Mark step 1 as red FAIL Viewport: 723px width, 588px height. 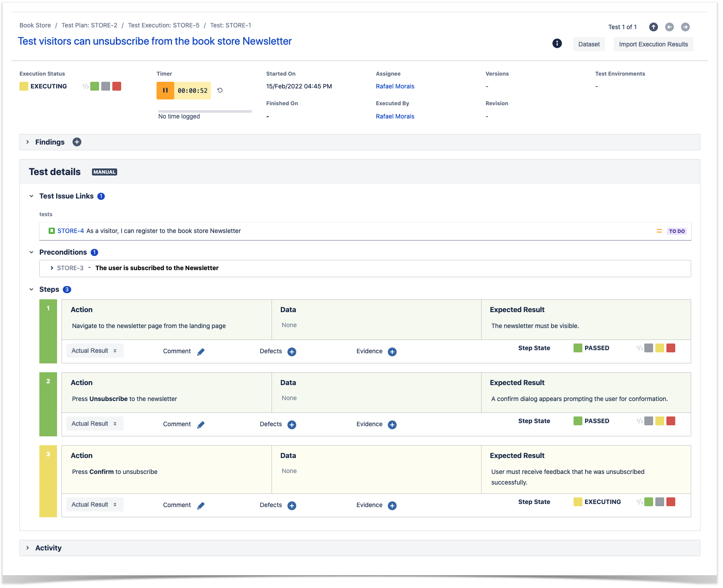click(x=671, y=348)
